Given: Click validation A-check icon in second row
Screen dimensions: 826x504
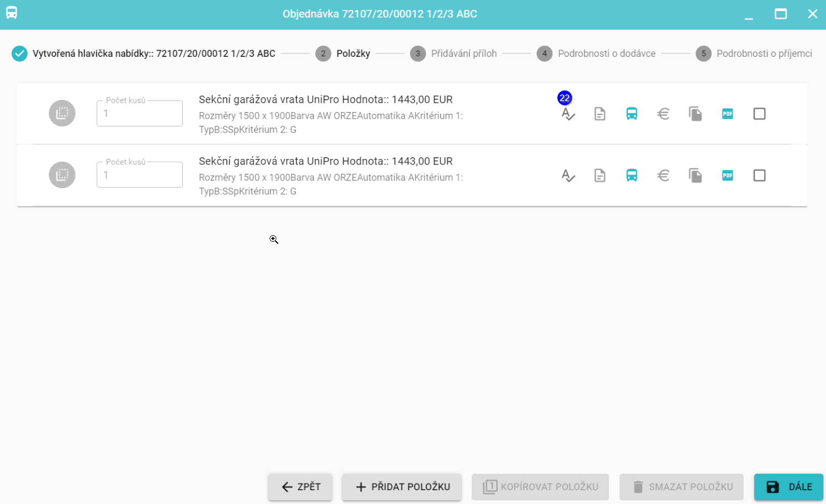Looking at the screenshot, I should [568, 176].
